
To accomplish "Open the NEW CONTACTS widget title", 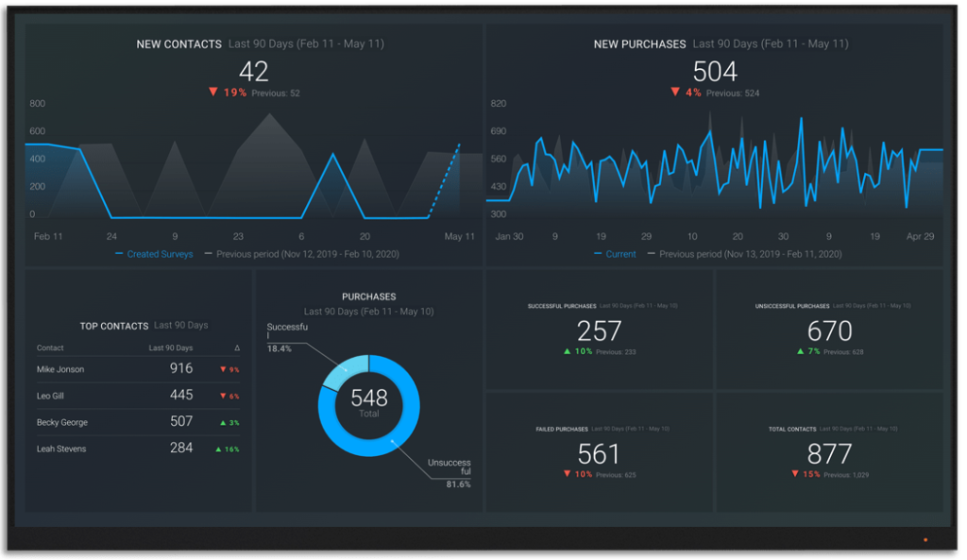I will coord(178,44).
